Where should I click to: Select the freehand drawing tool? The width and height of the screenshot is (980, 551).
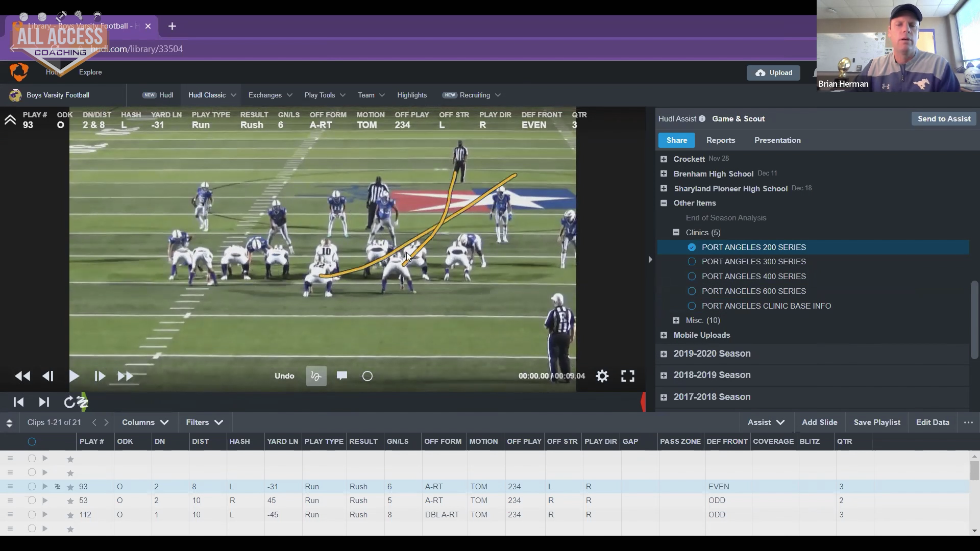[x=316, y=376]
